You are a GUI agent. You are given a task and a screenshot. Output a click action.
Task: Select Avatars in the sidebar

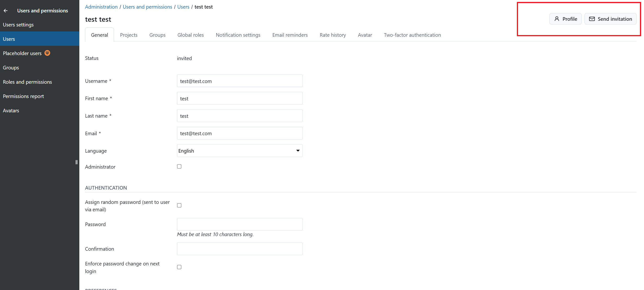tap(11, 110)
